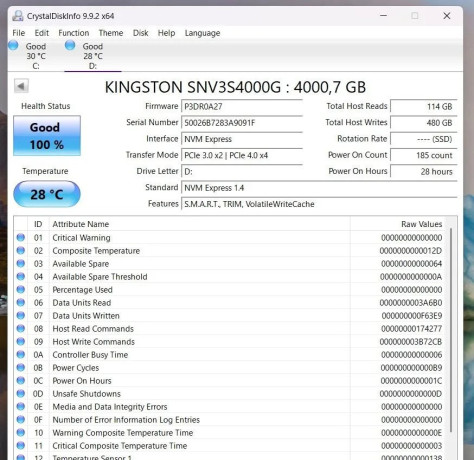Click the Power On Hours value 28 hours

[x=424, y=172]
